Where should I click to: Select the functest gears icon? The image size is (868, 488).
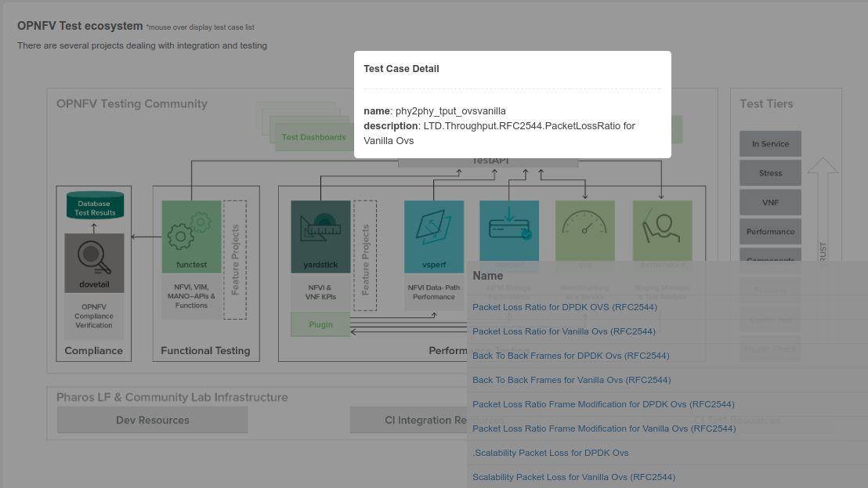[x=190, y=231]
